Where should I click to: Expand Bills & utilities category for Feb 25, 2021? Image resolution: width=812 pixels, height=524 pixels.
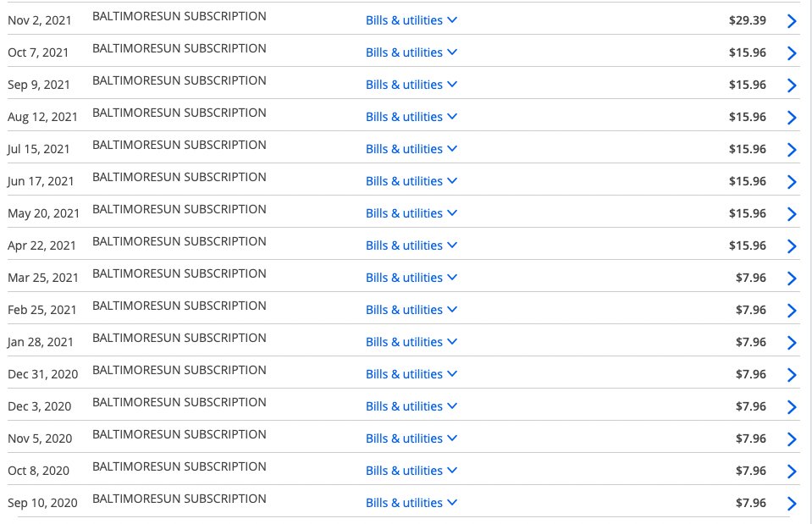pos(412,310)
